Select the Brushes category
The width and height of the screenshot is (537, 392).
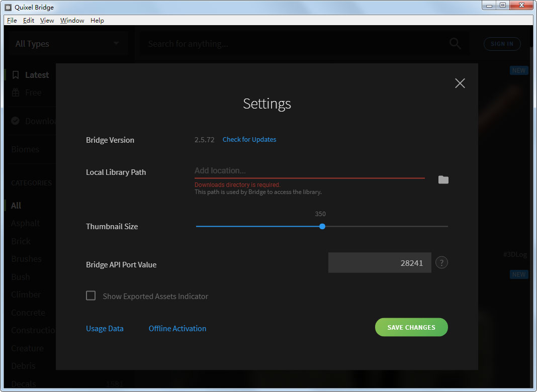[x=26, y=259]
